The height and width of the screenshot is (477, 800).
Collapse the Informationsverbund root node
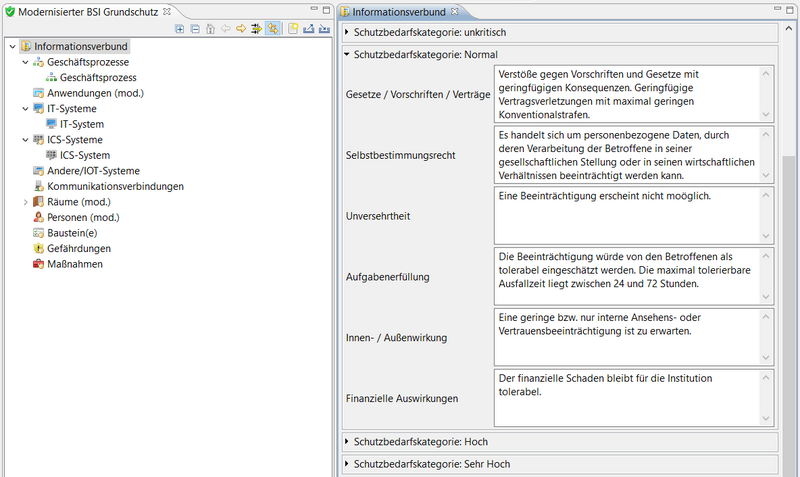click(12, 46)
